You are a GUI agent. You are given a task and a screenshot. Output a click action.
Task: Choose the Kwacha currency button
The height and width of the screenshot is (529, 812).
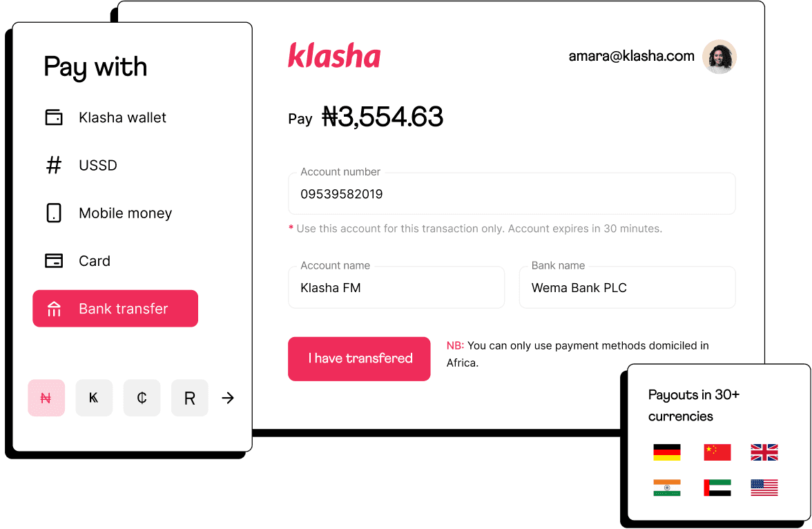point(94,398)
